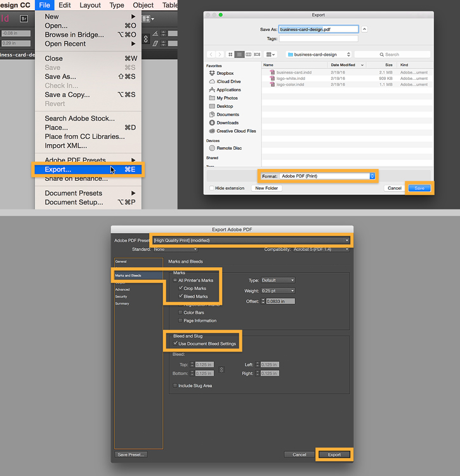Open the Weight dropdown

click(278, 291)
